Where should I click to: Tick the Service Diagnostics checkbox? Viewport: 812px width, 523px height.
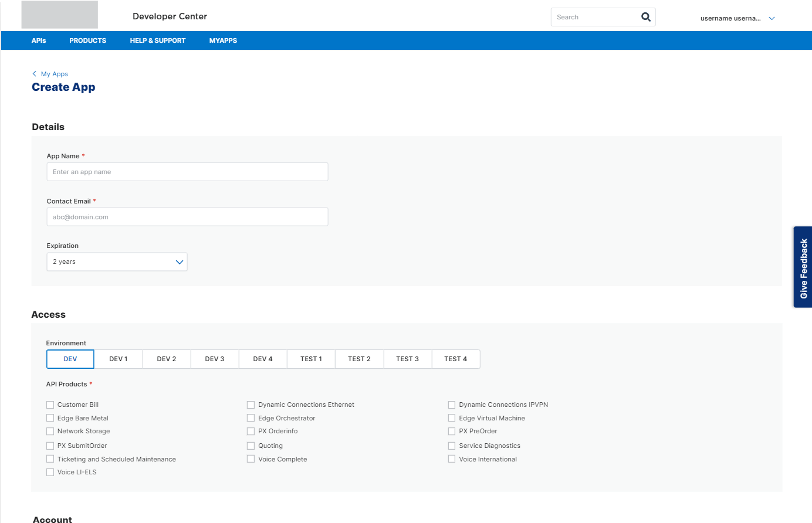452,446
